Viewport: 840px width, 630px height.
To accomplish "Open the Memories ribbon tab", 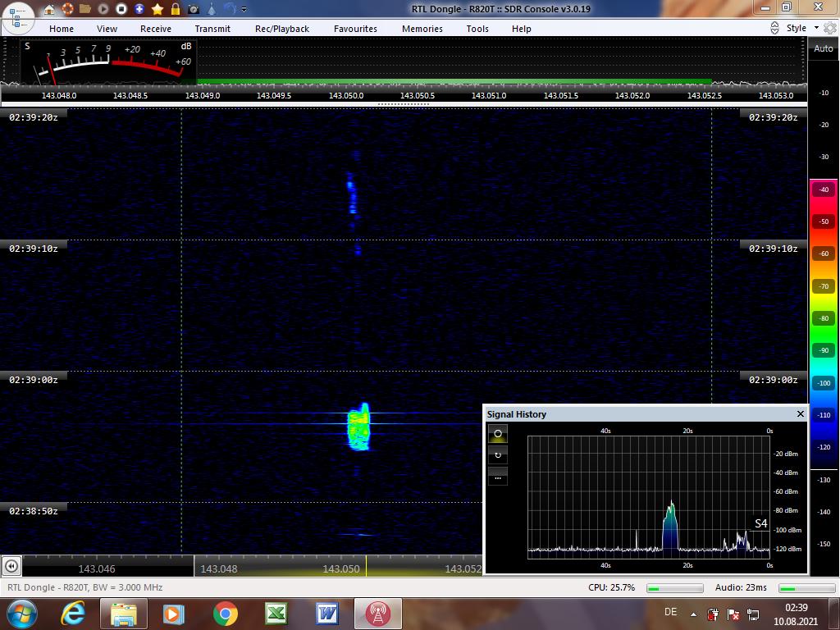I will pyautogui.click(x=422, y=29).
